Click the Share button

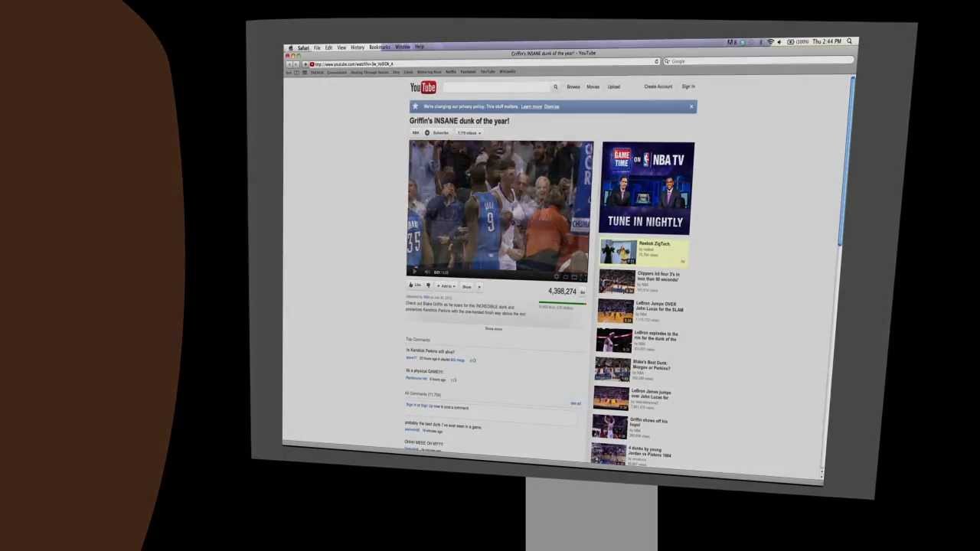(467, 287)
